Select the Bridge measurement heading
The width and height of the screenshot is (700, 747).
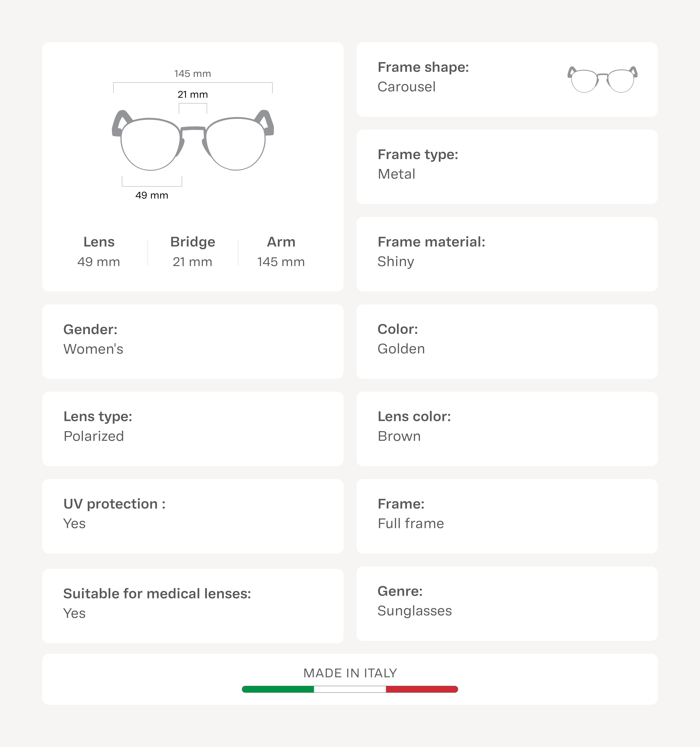(192, 242)
